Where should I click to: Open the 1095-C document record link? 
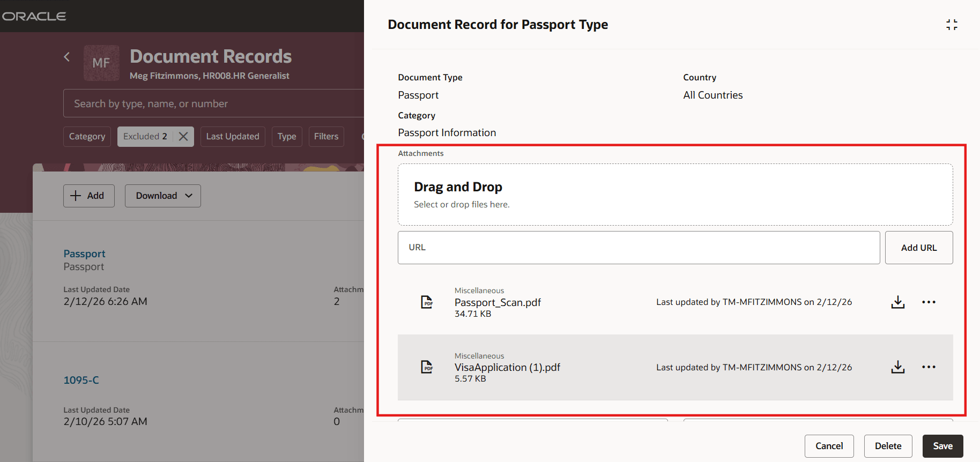81,380
